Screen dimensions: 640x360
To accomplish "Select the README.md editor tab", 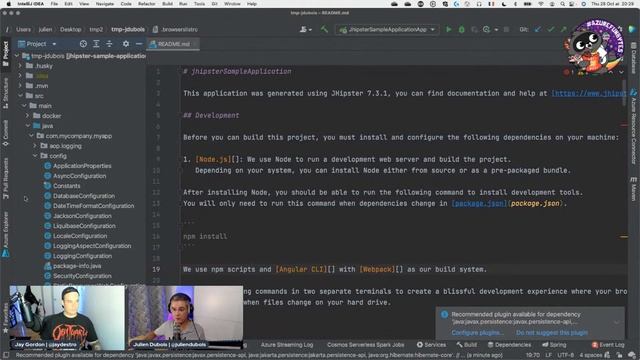I will [173, 44].
